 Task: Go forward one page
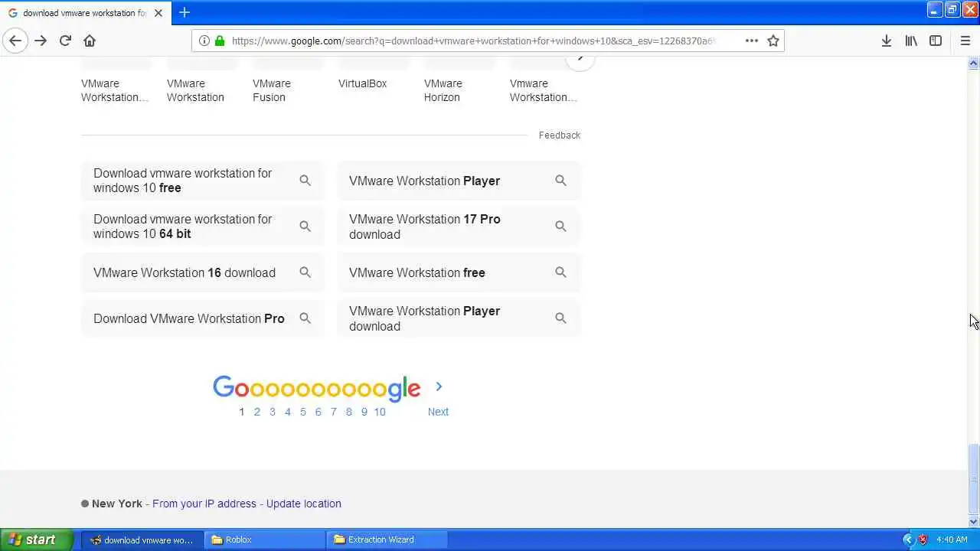[x=41, y=41]
